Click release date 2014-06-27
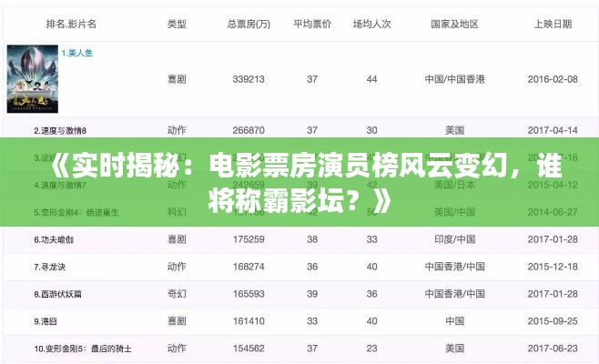Viewport: 599px width, 364px height. [x=553, y=212]
